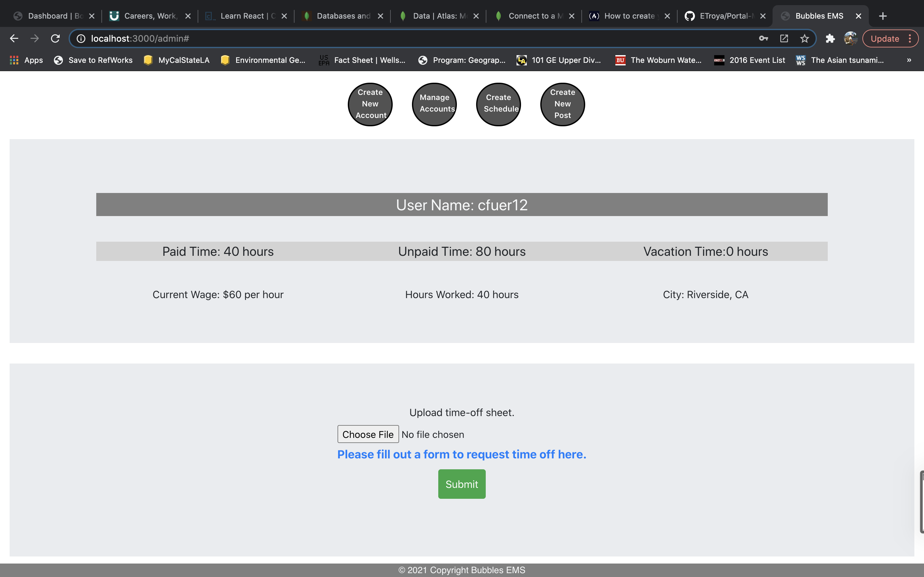Switch to the Learn React tab

(x=244, y=16)
